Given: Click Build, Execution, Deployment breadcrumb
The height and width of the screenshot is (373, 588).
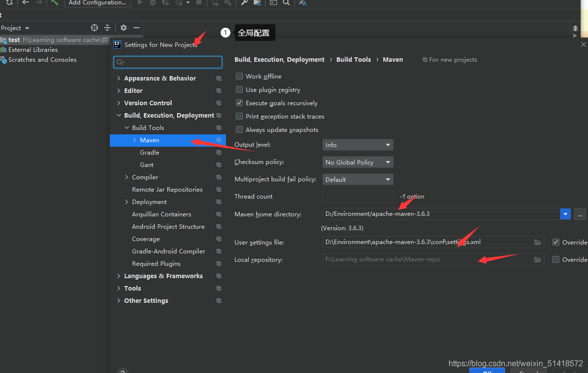Looking at the screenshot, I should [x=279, y=60].
